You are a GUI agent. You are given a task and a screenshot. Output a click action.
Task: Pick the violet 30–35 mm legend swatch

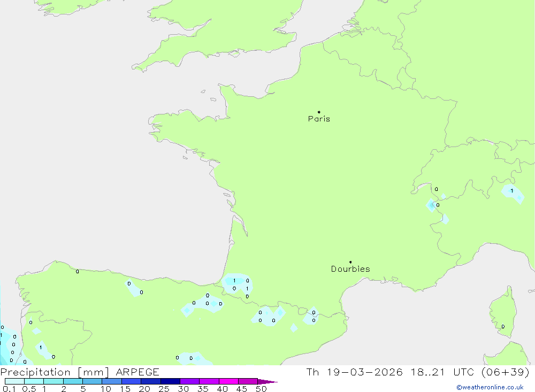pyautogui.click(x=189, y=381)
